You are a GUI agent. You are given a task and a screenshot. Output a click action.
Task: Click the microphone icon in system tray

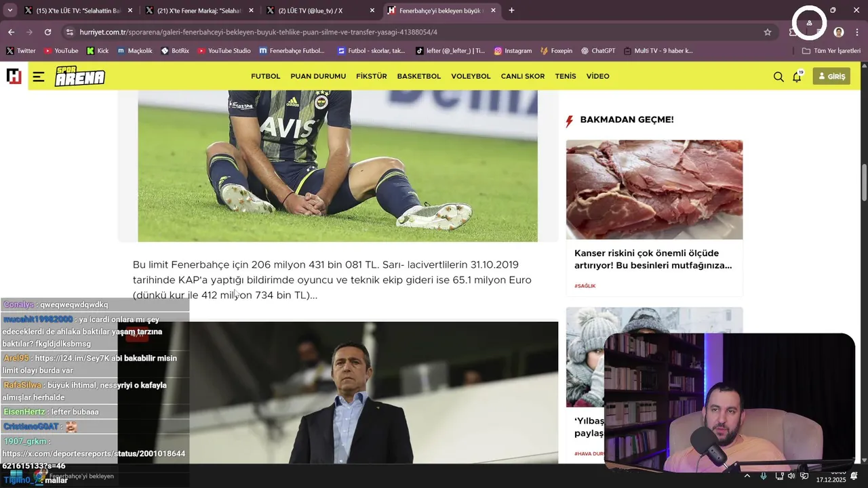tap(764, 476)
